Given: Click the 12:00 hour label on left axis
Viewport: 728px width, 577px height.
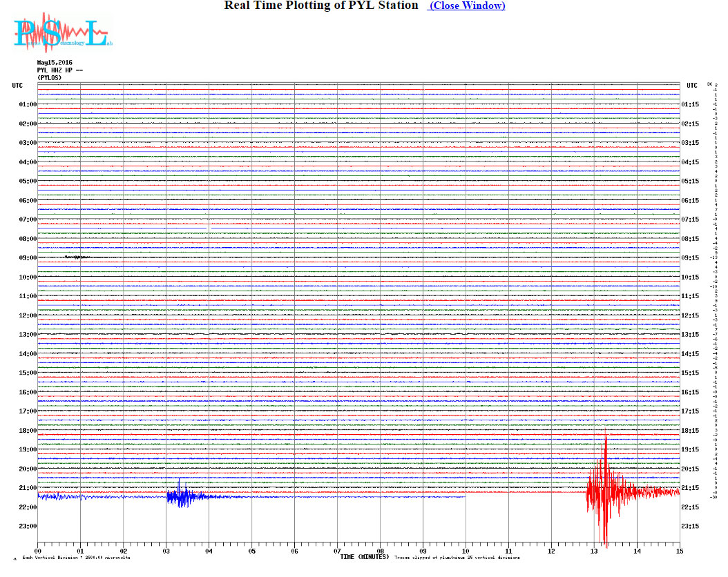Looking at the screenshot, I should [28, 315].
